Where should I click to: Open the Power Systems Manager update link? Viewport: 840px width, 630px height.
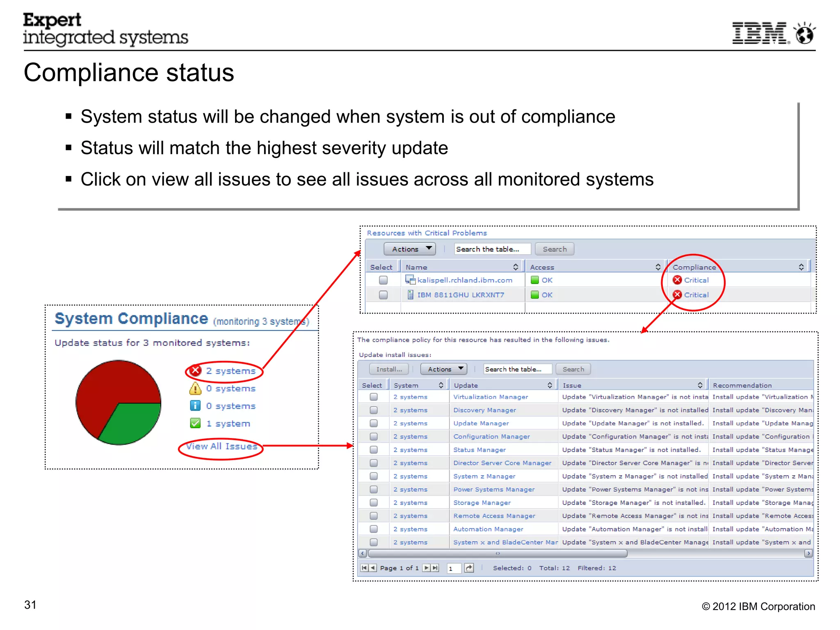pos(494,489)
